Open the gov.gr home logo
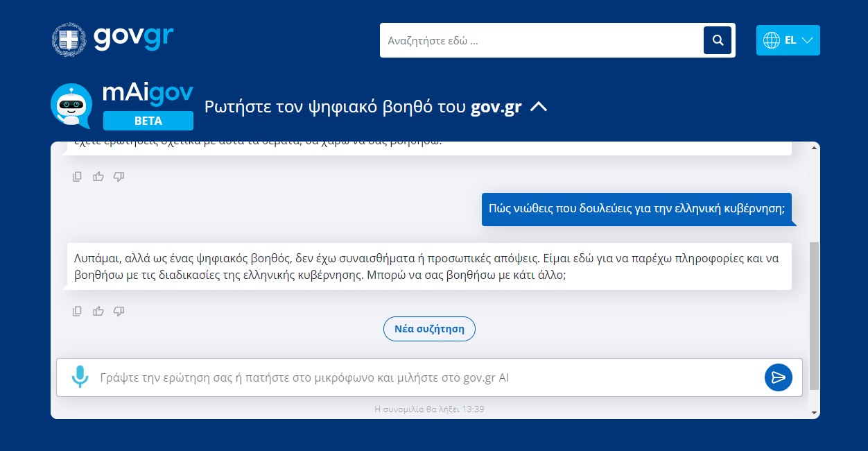The height and width of the screenshot is (451, 868). (112, 40)
